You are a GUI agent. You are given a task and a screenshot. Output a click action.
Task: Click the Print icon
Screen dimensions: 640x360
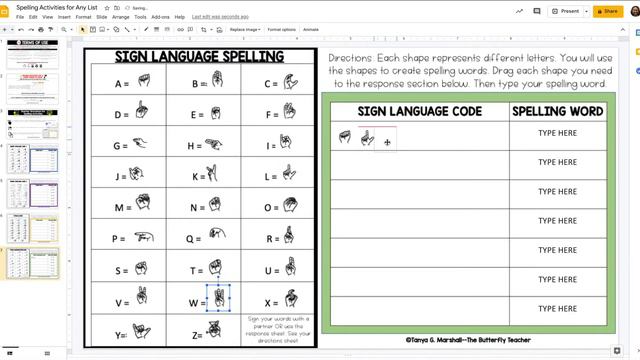[x=41, y=30]
